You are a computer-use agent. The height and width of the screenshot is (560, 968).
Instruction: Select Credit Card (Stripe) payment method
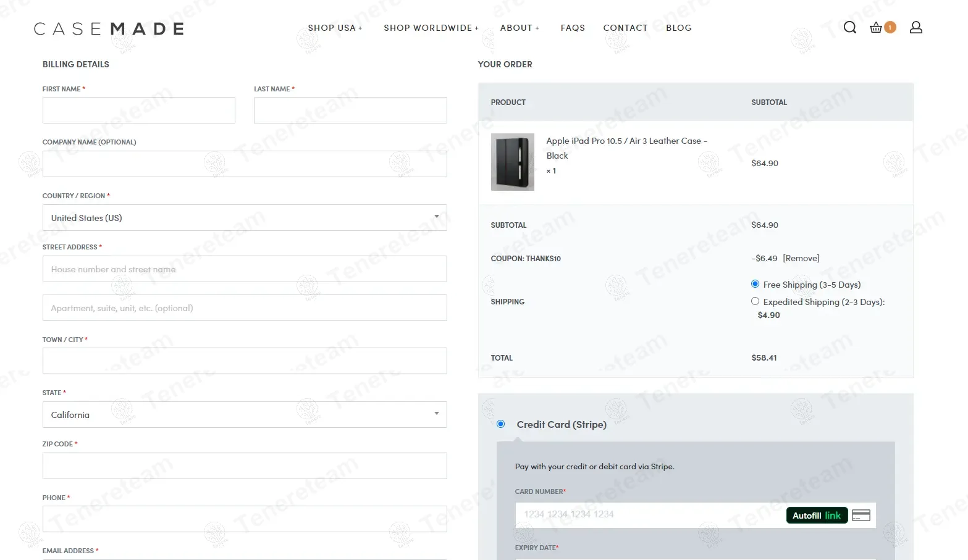501,424
